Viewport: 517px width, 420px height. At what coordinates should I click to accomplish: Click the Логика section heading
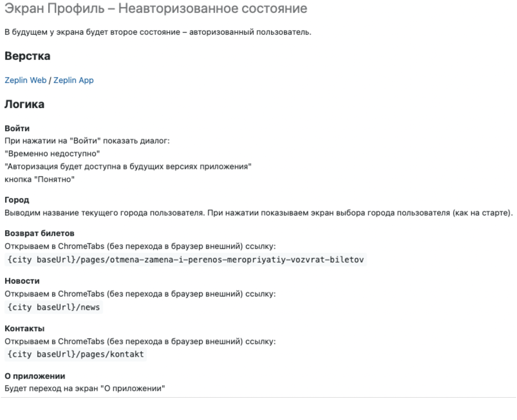click(25, 104)
